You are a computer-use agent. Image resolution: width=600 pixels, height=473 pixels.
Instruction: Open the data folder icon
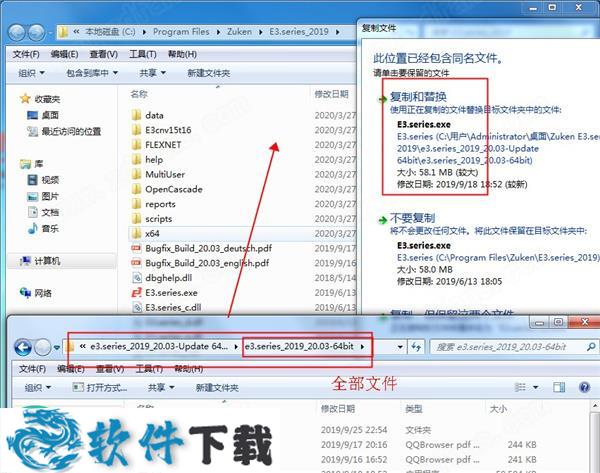[137, 115]
